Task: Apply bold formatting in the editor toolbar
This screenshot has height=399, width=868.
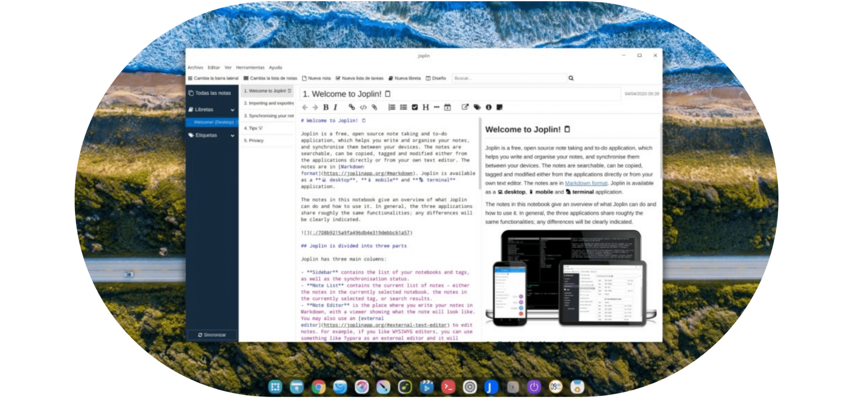Action: click(x=325, y=107)
